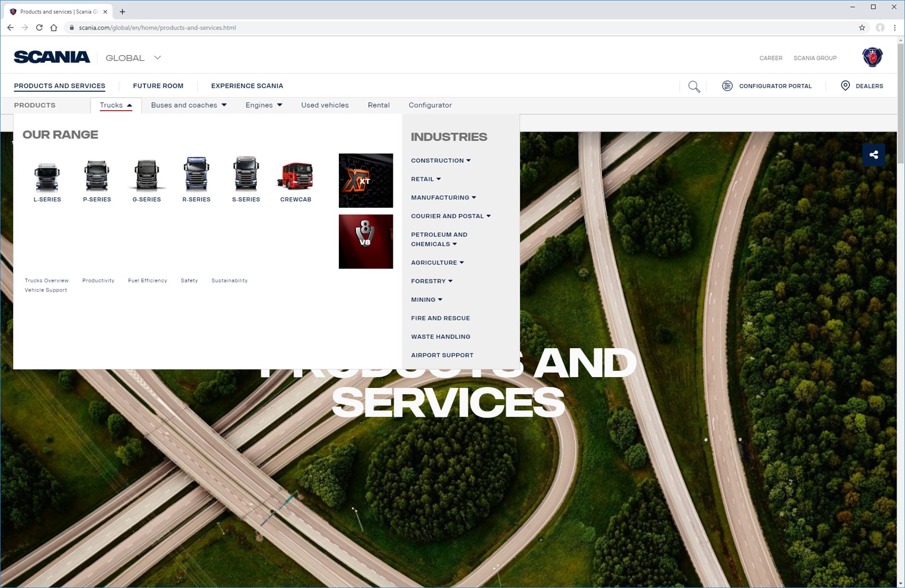Open the Sustainability link

(x=229, y=281)
